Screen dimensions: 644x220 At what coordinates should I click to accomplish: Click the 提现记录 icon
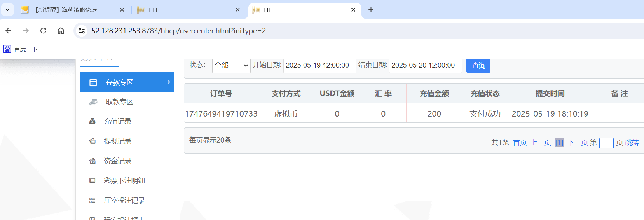point(92,141)
